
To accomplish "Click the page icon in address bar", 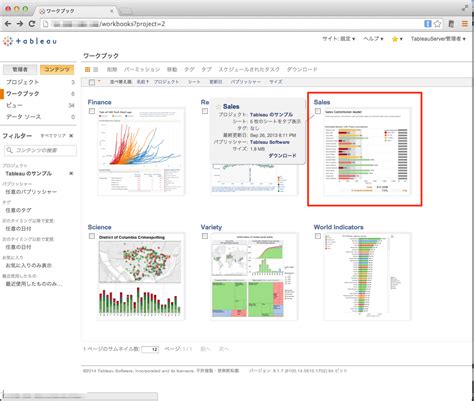I will (x=46, y=24).
